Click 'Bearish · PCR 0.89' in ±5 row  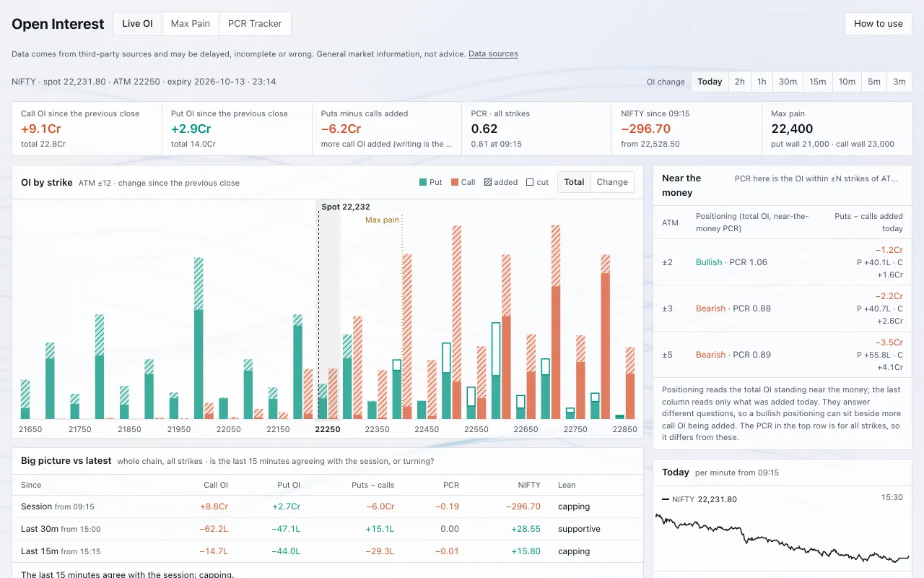click(733, 355)
